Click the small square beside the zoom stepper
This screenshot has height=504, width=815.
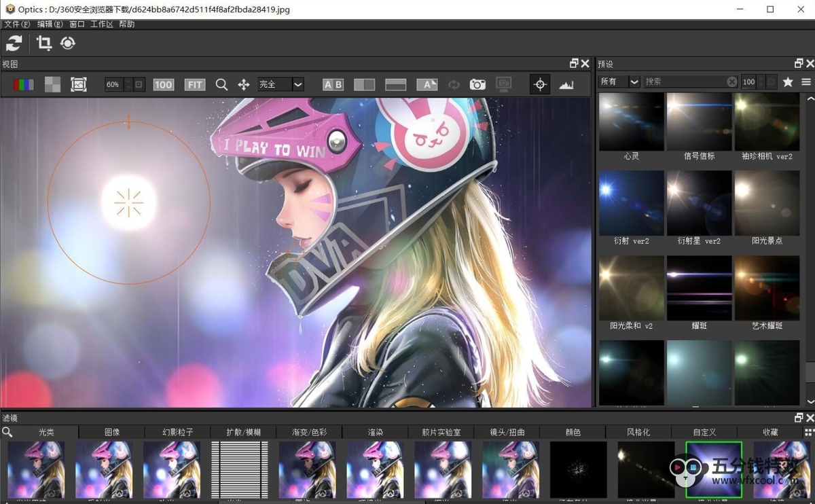[x=139, y=85]
